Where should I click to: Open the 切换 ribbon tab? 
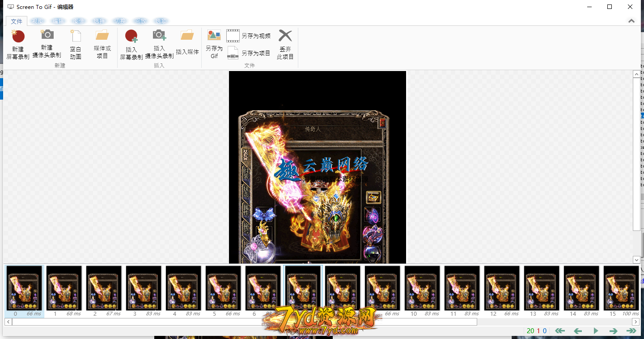pos(120,21)
